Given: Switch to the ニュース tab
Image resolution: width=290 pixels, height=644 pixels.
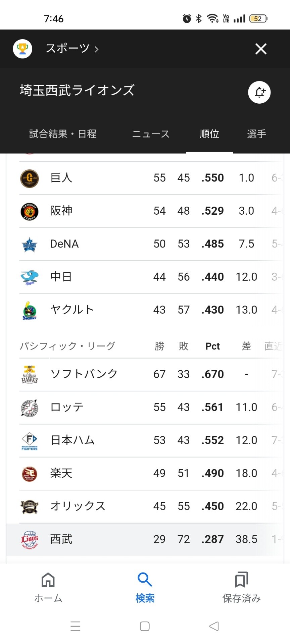Looking at the screenshot, I should point(151,134).
